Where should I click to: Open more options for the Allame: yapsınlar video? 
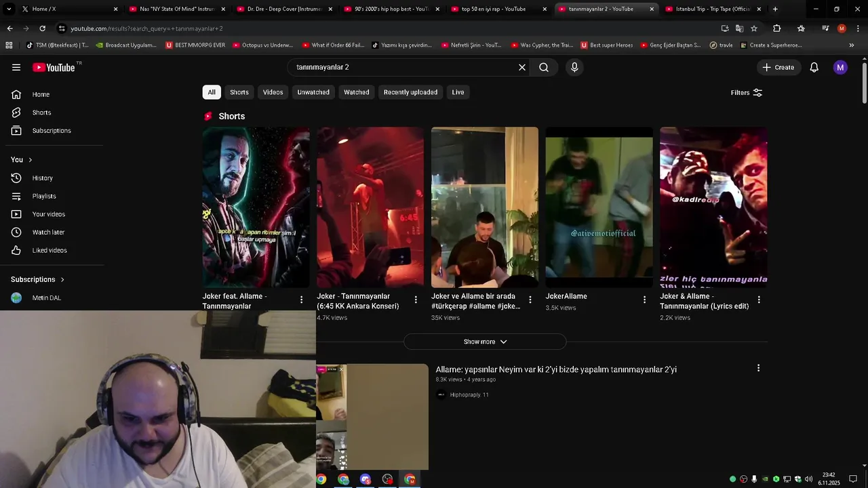(758, 368)
